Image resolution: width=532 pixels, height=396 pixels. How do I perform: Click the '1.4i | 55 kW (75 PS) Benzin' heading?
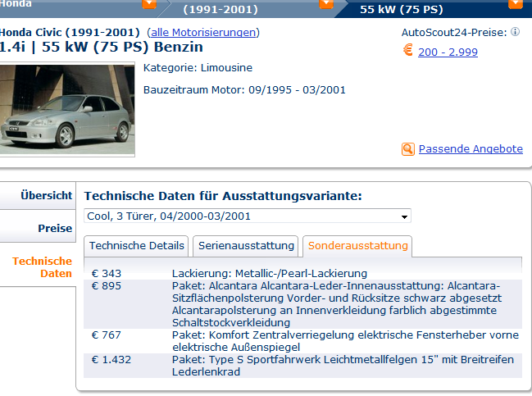[101, 47]
